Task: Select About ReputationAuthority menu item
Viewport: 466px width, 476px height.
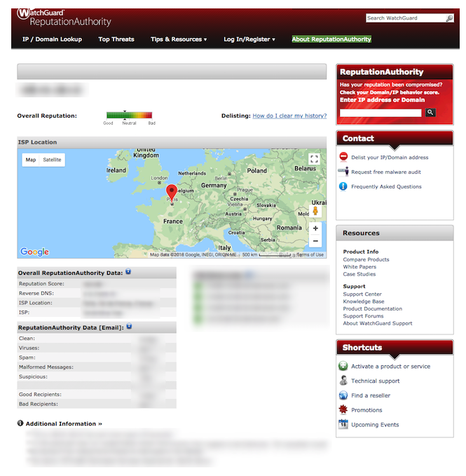Action: 331,39
